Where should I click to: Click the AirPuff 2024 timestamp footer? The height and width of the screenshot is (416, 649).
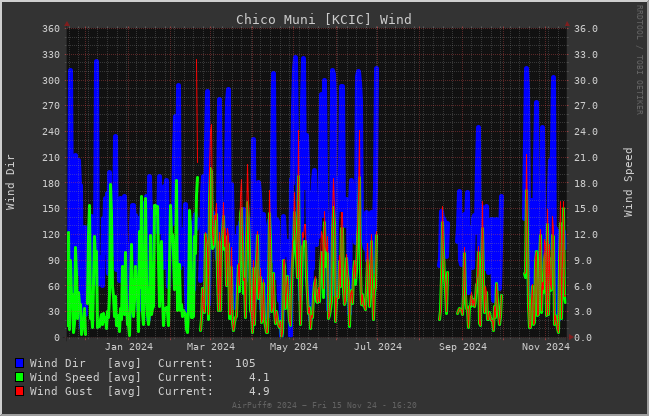[x=324, y=405]
